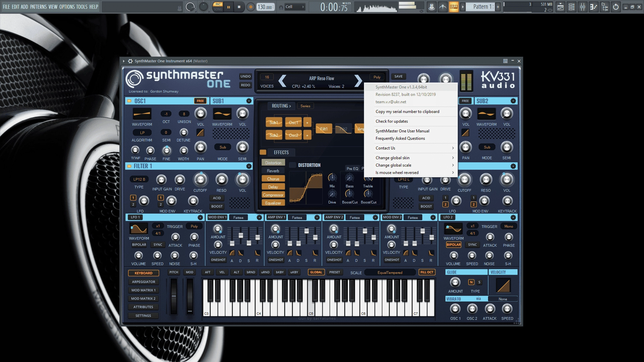Toggle the DISTORTION enable checkbox

pyautogui.click(x=292, y=165)
